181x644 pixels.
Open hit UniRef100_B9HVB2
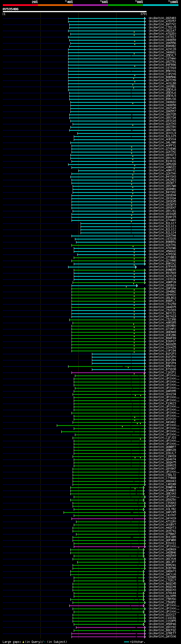(x=162, y=46)
